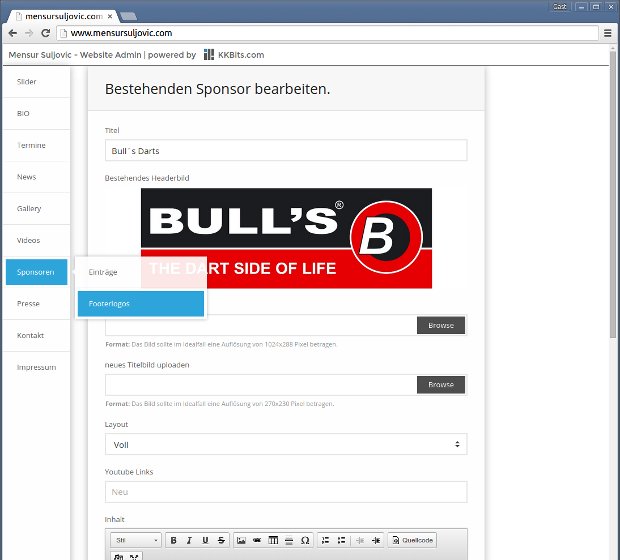Choose Einträge from the Sponsoren submenu
The height and width of the screenshot is (560, 620).
tap(141, 272)
